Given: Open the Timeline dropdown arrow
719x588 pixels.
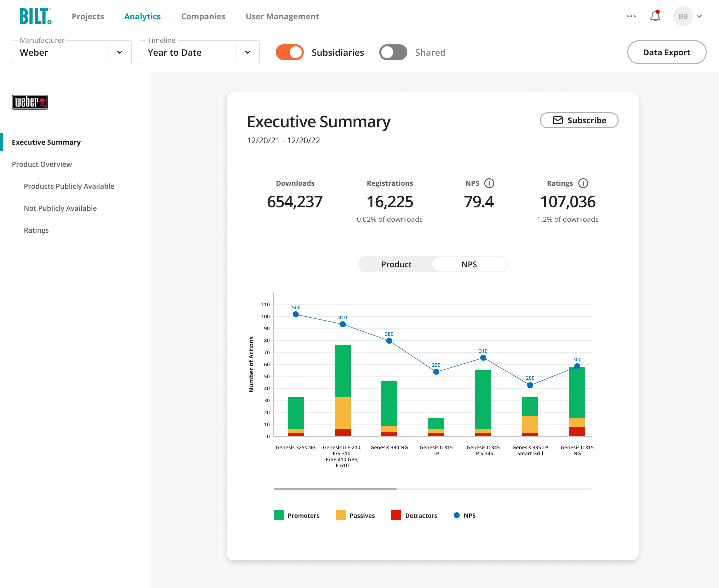Looking at the screenshot, I should click(248, 52).
